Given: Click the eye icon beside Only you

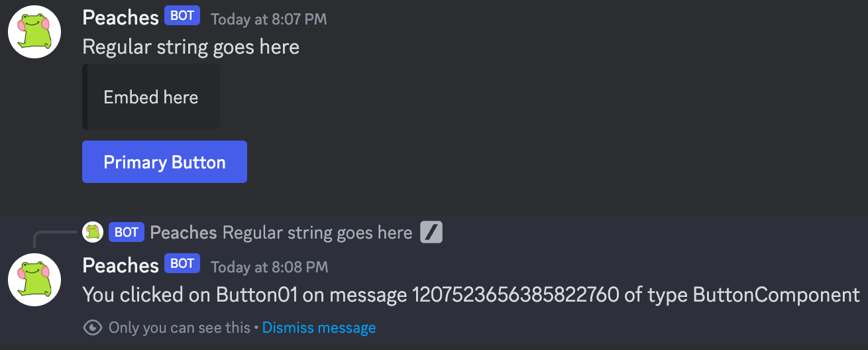Looking at the screenshot, I should pyautogui.click(x=93, y=327).
